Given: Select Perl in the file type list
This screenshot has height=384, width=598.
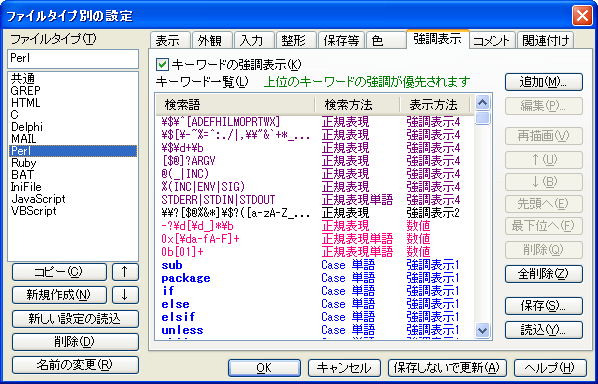Looking at the screenshot, I should [72, 151].
